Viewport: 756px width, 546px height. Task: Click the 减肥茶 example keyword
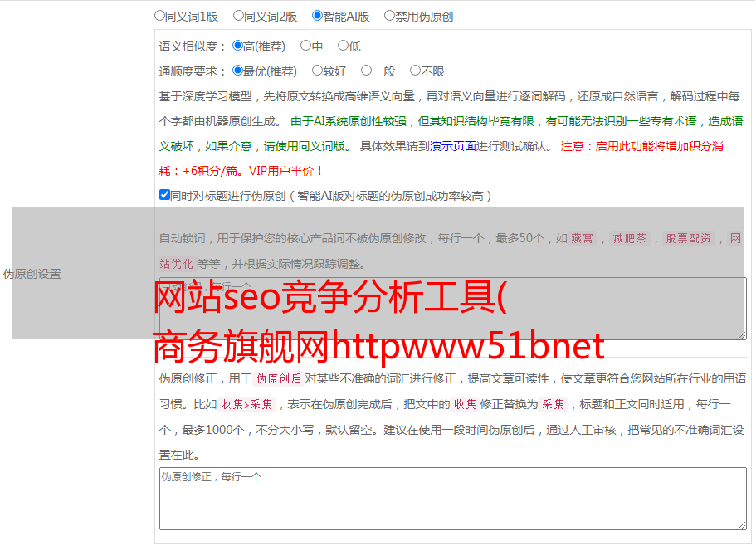click(629, 238)
